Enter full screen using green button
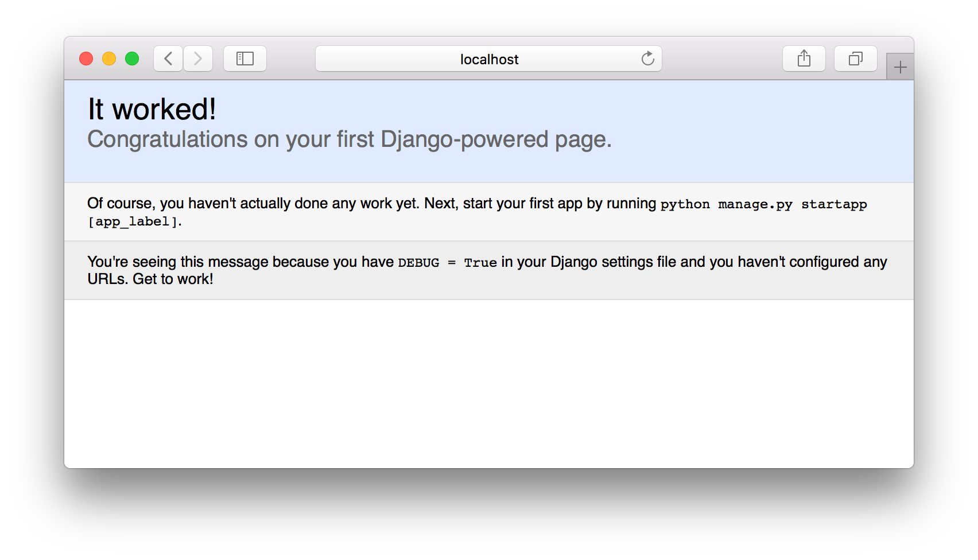The width and height of the screenshot is (978, 560). [132, 59]
